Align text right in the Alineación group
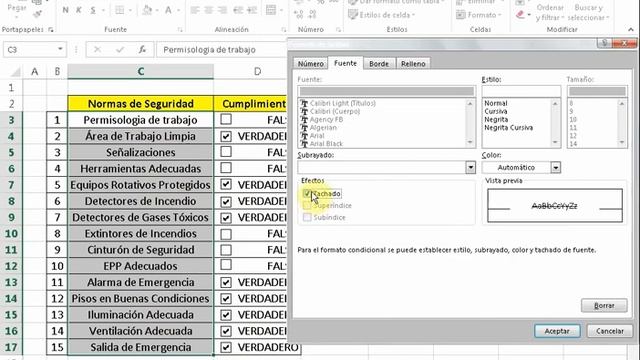Image resolution: width=640 pixels, height=360 pixels. (222, 10)
